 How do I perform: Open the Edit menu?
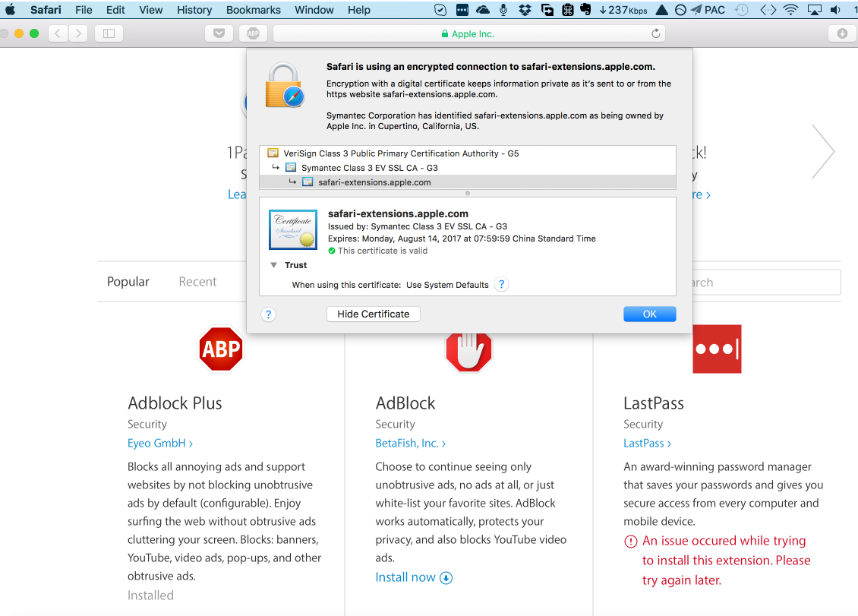(115, 10)
